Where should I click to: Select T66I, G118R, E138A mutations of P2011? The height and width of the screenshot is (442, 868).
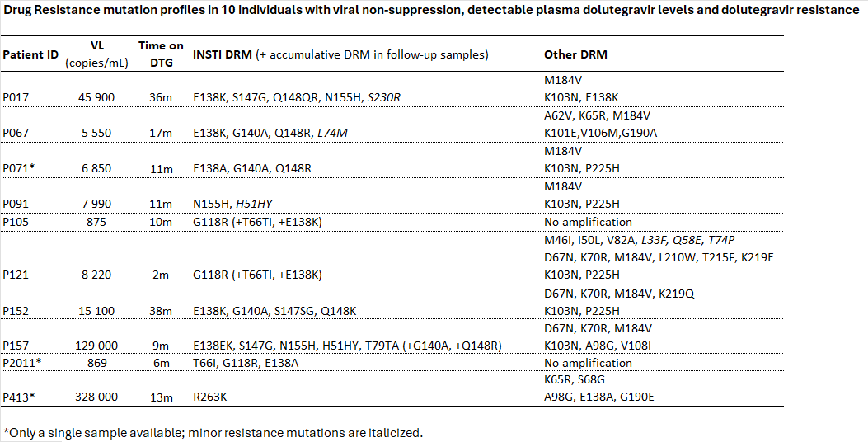244,364
